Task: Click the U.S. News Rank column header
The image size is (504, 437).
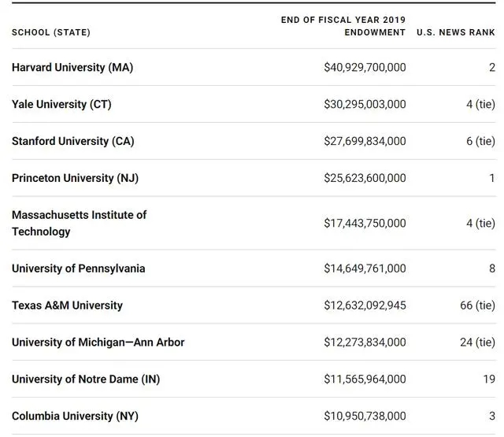Action: pos(455,32)
